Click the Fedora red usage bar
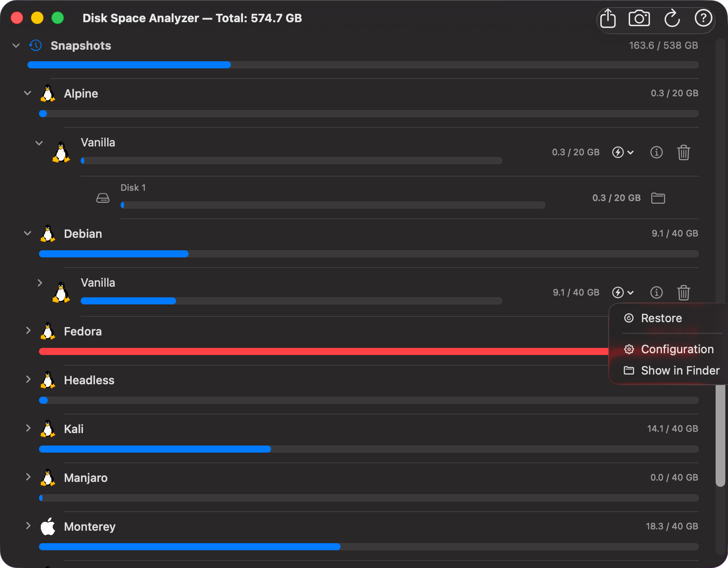The height and width of the screenshot is (568, 728). [324, 351]
